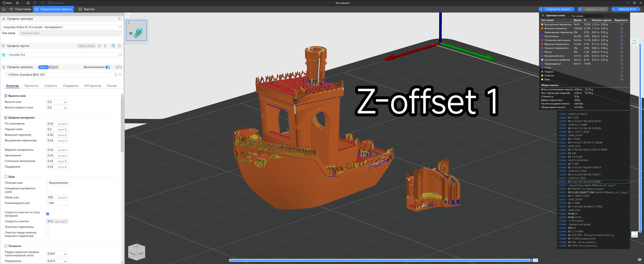The height and width of the screenshot is (264, 644).
Task: Click the Первый слой extrusion width field
Action: (57, 129)
